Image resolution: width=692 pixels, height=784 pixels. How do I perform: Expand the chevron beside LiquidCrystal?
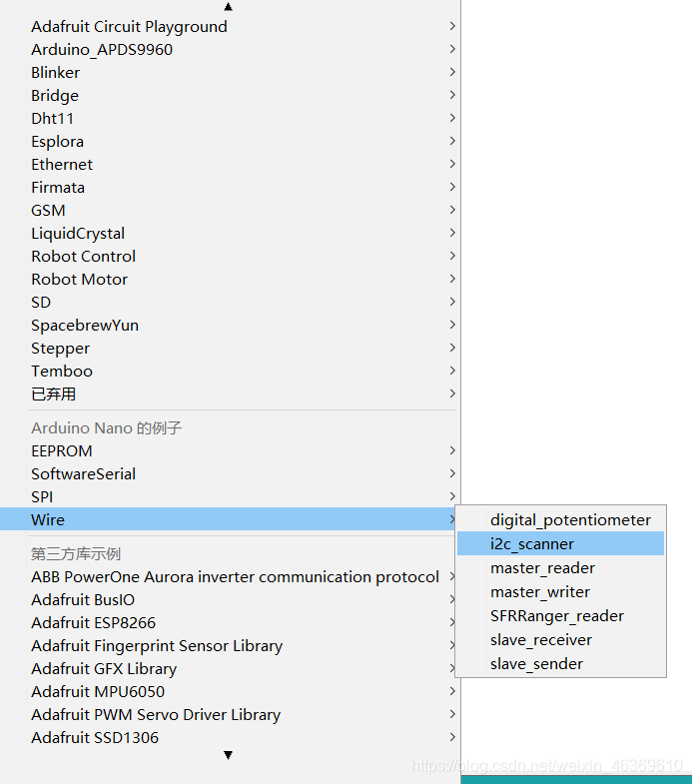(452, 233)
